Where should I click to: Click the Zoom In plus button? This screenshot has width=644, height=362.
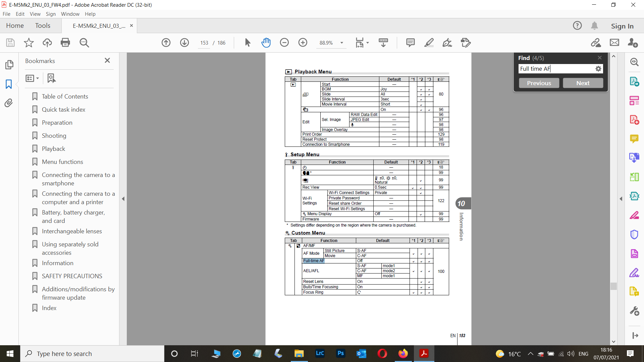[303, 43]
